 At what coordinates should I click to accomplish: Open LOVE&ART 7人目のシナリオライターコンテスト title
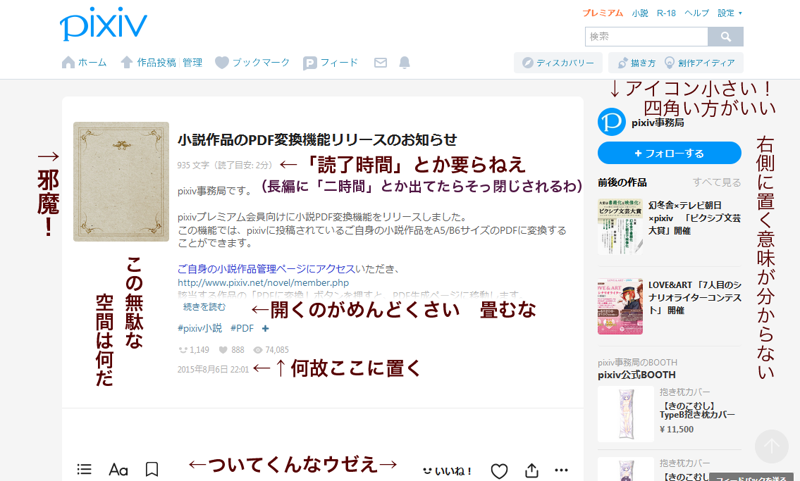coord(694,297)
